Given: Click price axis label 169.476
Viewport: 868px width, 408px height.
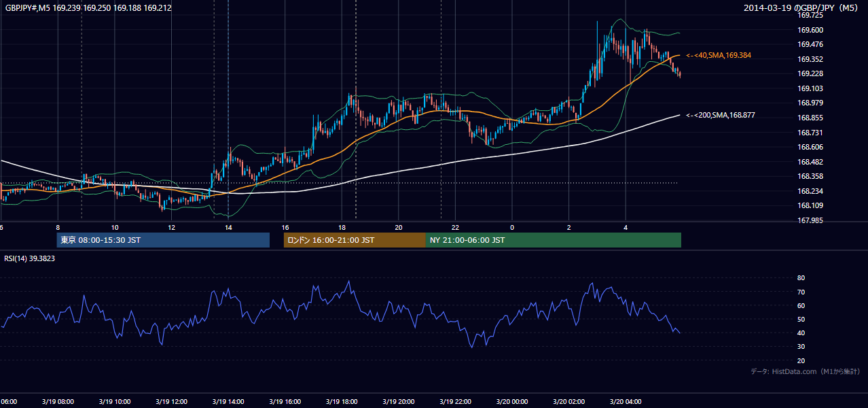Looking at the screenshot, I should coord(810,44).
